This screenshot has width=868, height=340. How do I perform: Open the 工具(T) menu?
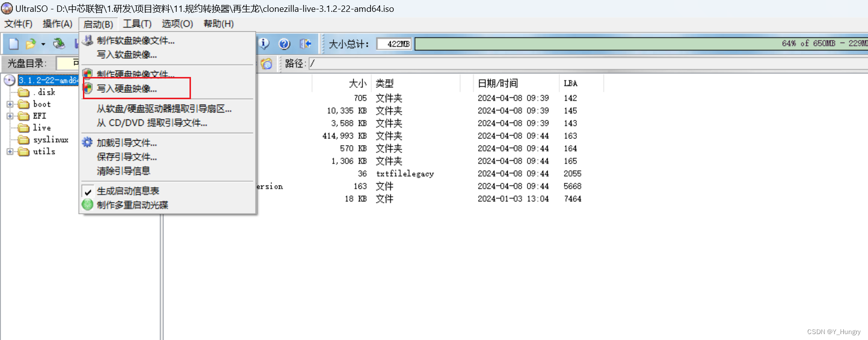click(x=137, y=24)
